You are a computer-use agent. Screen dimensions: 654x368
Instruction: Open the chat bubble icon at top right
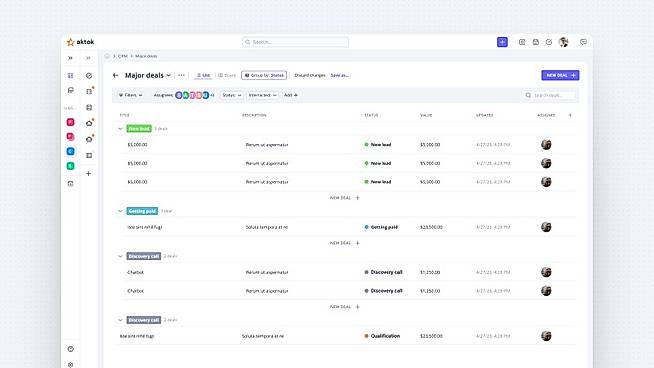click(x=583, y=42)
